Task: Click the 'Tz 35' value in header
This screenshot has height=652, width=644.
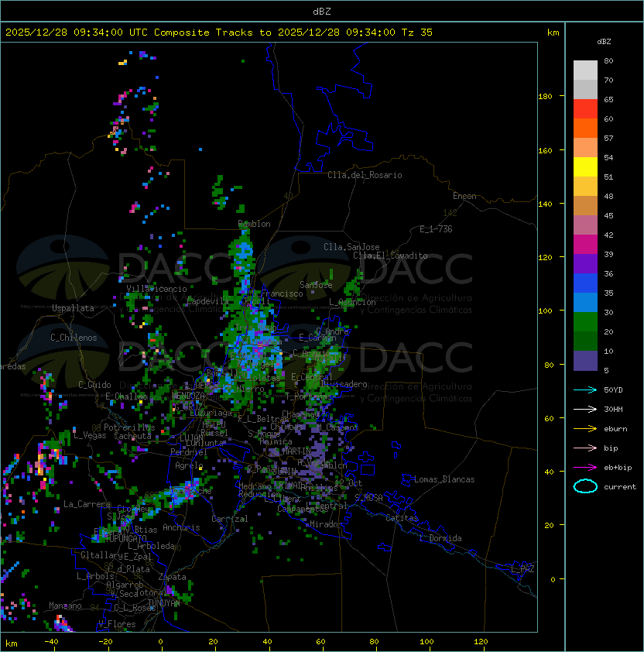Action: [417, 33]
